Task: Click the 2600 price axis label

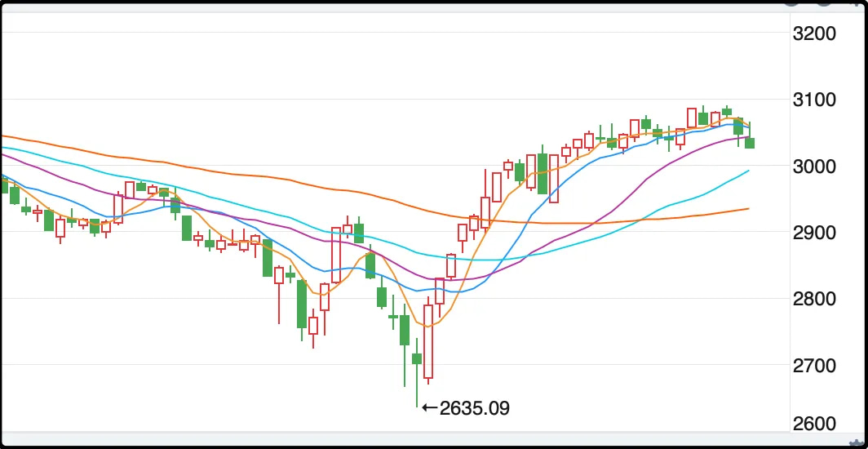Action: point(821,424)
